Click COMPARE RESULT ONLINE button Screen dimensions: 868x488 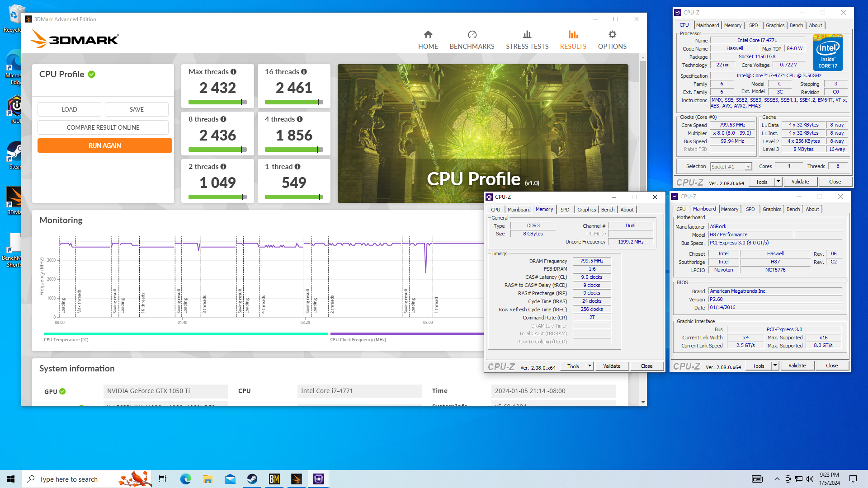point(103,127)
